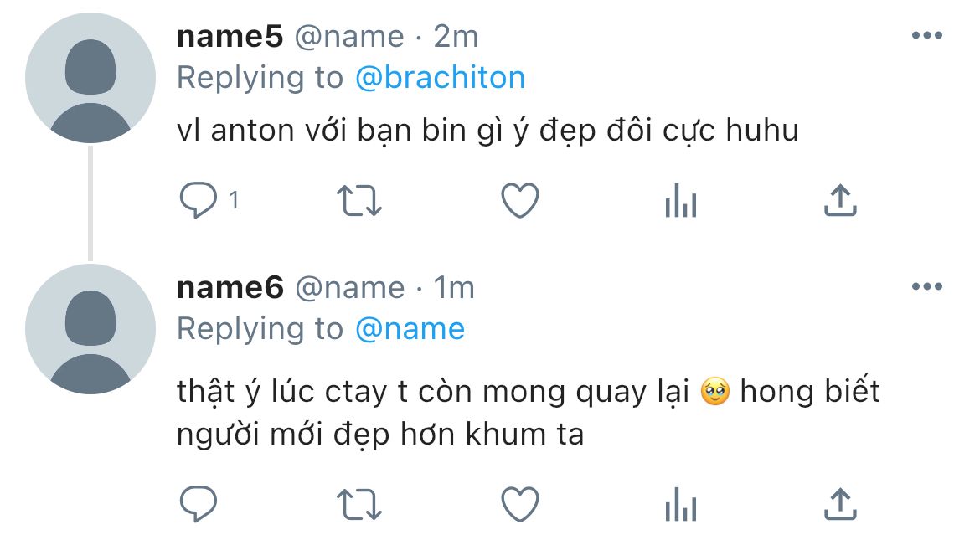The width and height of the screenshot is (980, 540).
Task: Retweet name6's tweet
Action: coord(359,504)
